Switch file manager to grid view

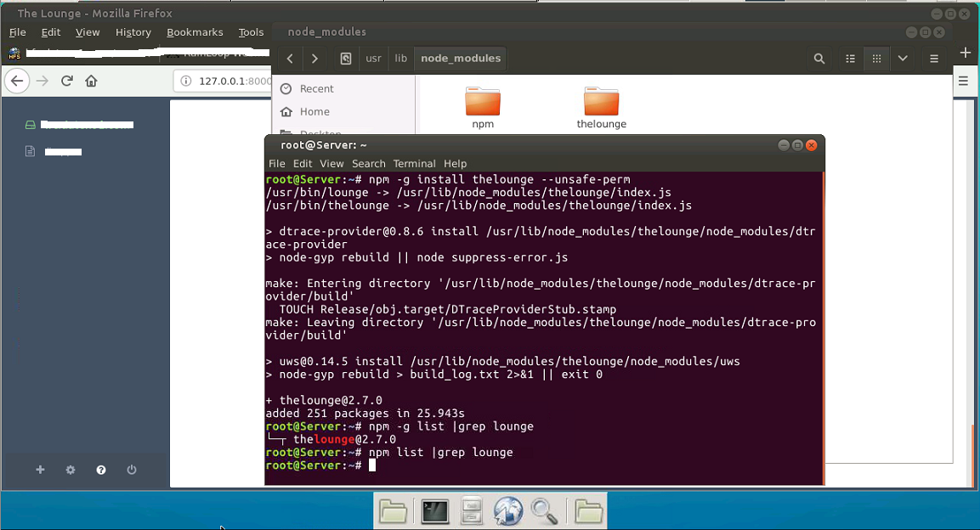pos(876,59)
